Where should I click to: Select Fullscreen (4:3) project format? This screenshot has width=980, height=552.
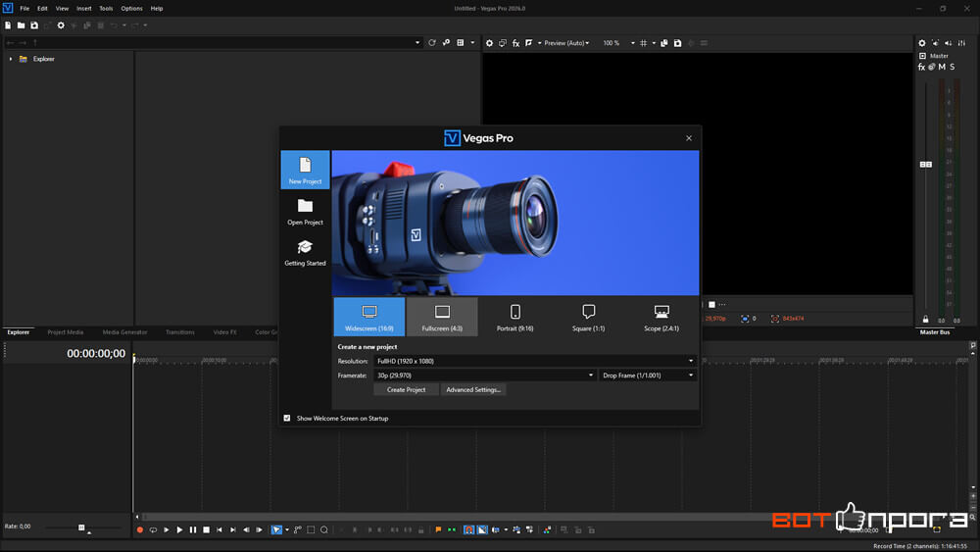[x=442, y=317]
